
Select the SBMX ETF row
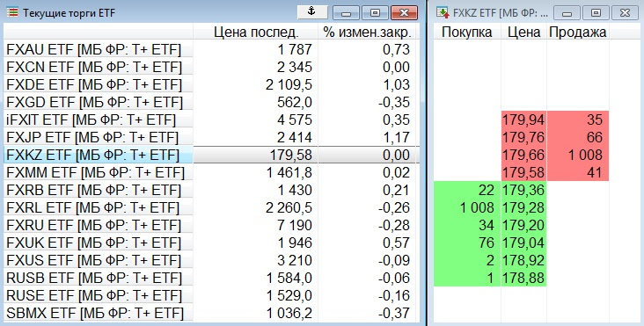(211, 314)
